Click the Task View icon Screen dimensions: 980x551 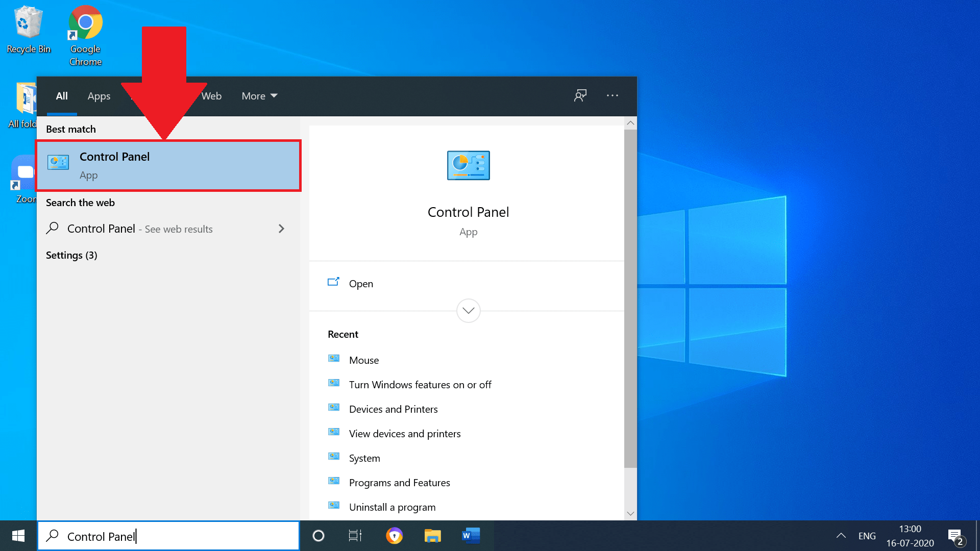[x=355, y=536]
